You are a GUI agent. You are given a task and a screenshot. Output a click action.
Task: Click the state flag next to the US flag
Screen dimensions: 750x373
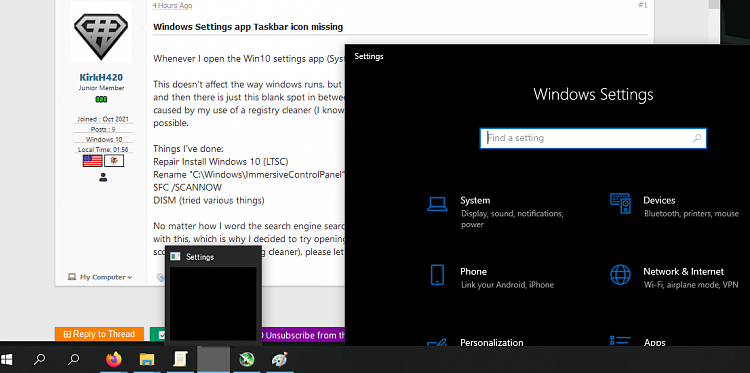coord(114,161)
